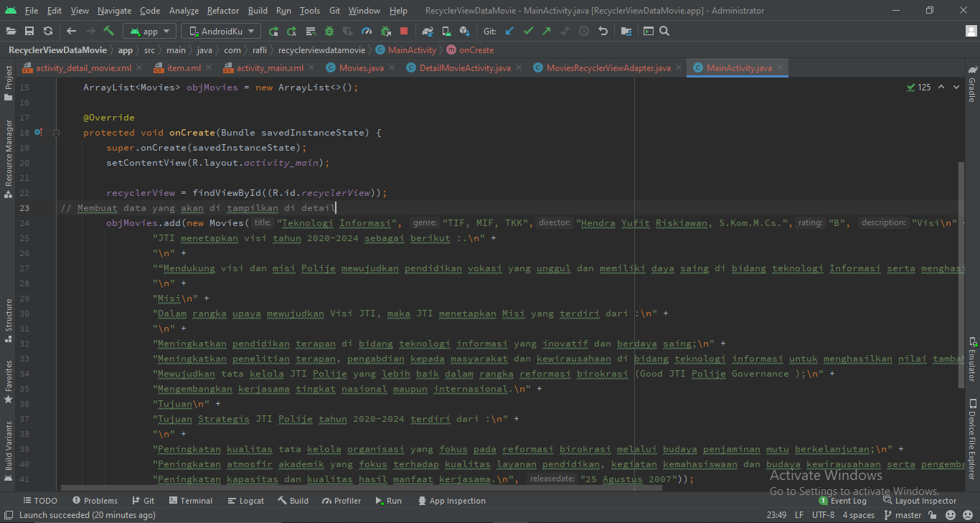Open UTF-8 encoding selector
Screen dimensions: 980x523
coord(824,515)
